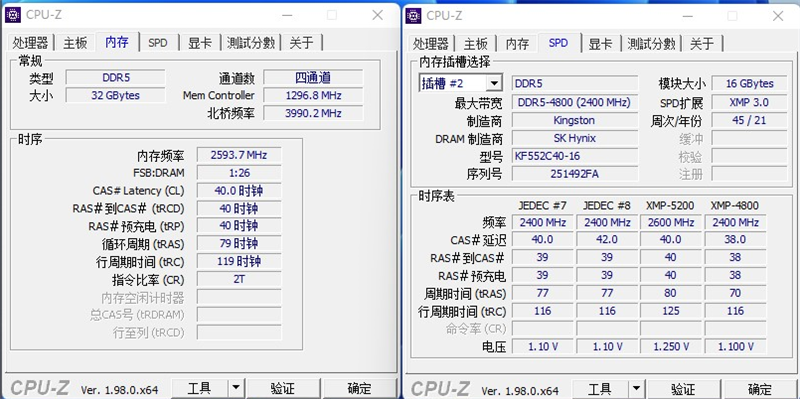Click the JEDEC #8 column header
This screenshot has width=800, height=399.
pos(607,206)
